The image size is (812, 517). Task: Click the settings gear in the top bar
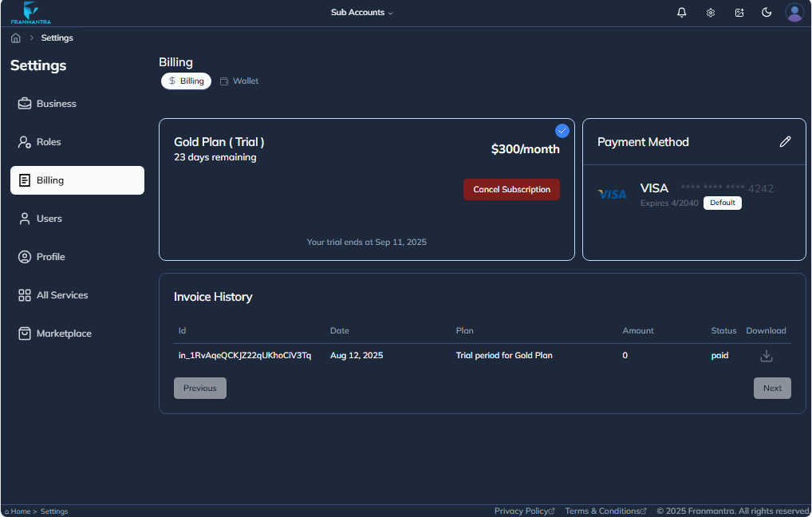click(x=710, y=12)
